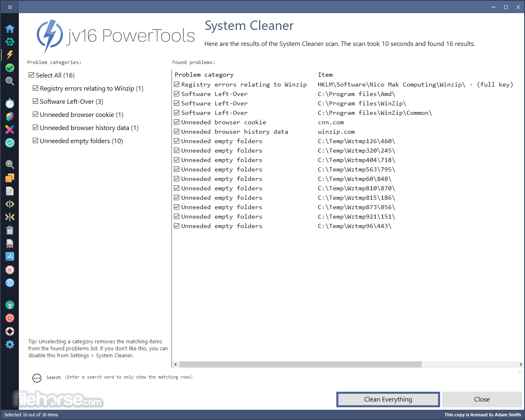Click the file shredder sidebar icon
The image size is (525, 420).
[x=10, y=244]
